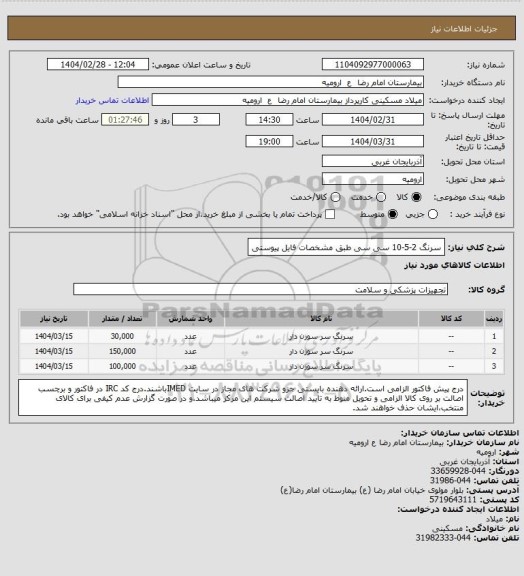Select the جزیی purchase type radio

(x=433, y=214)
